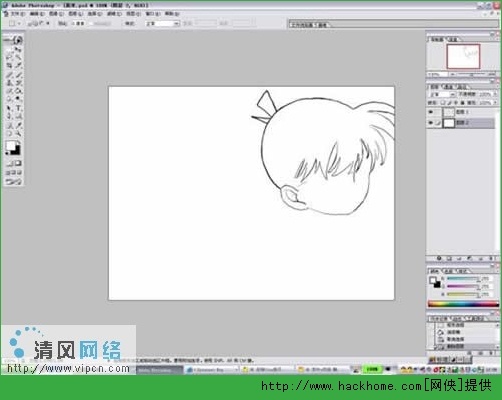The width and height of the screenshot is (502, 400).
Task: Select the Brush tool in the toolbox
Action: pos(19,74)
